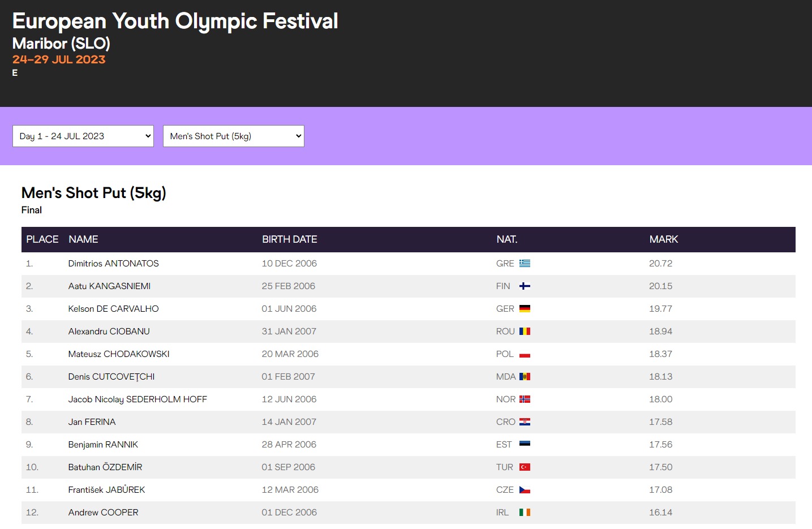The image size is (812, 529).
Task: Select athlete Mateusz CHODAKOWSKI
Action: click(x=119, y=354)
